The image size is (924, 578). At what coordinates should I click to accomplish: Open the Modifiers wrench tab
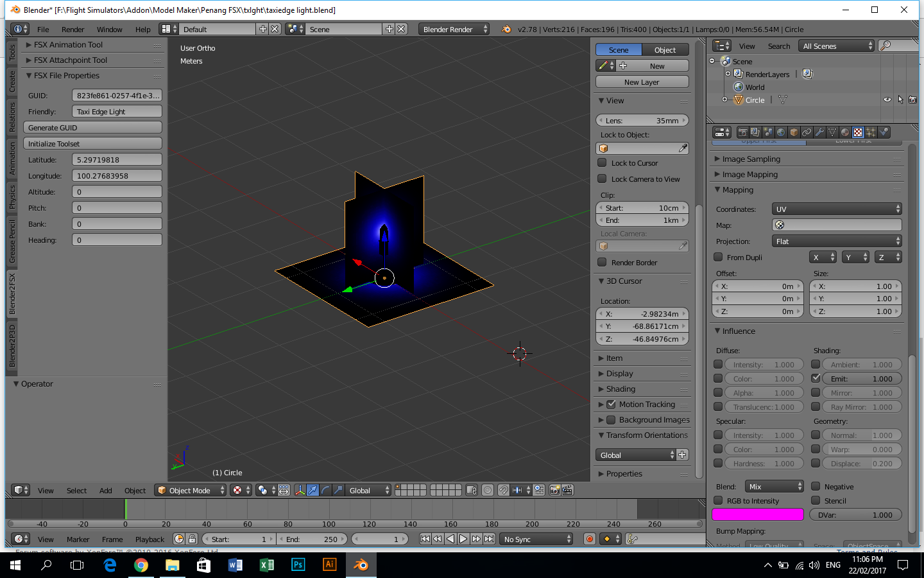pyautogui.click(x=819, y=132)
